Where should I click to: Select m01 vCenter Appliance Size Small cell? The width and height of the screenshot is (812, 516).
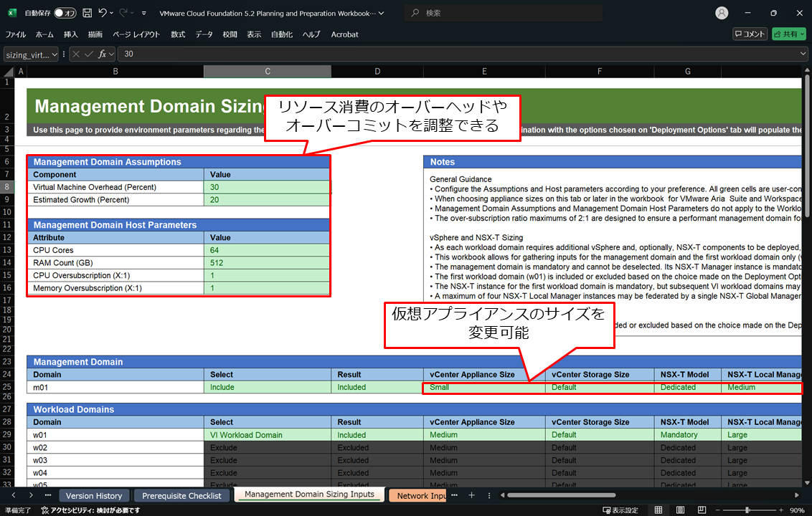(x=483, y=387)
